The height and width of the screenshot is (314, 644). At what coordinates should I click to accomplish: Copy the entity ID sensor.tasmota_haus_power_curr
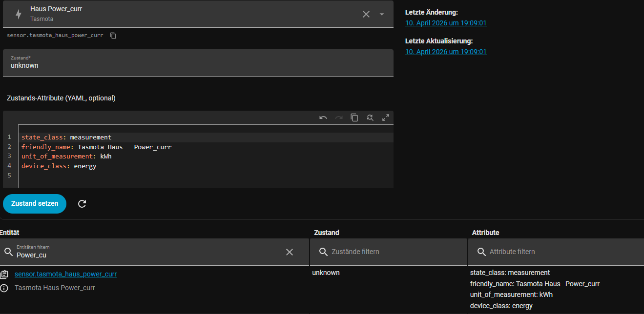pyautogui.click(x=113, y=36)
